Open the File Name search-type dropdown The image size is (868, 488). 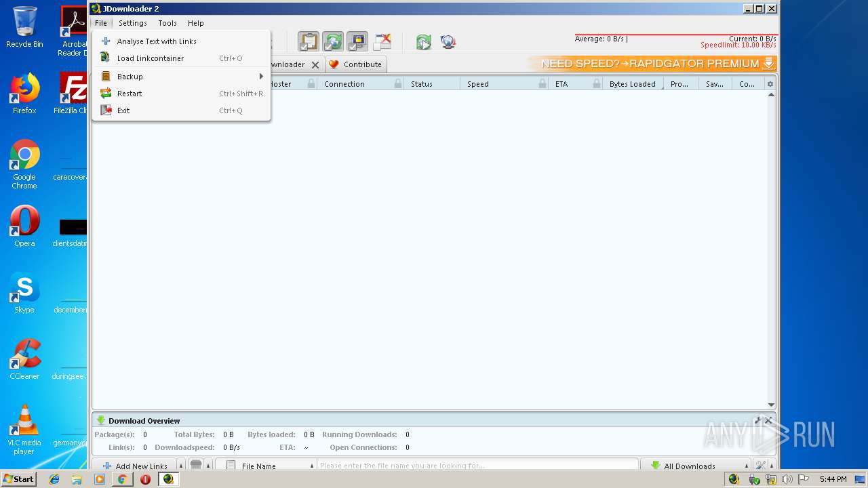266,466
